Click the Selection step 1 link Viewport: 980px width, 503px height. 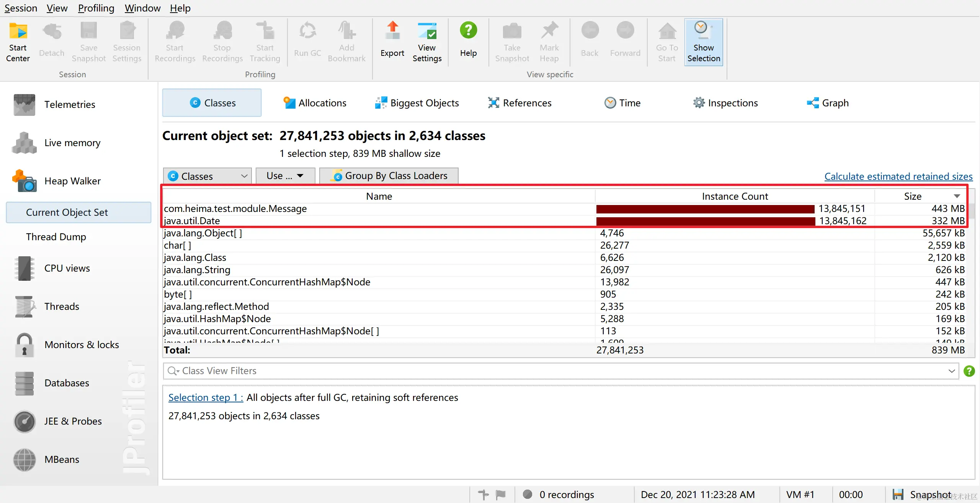(x=206, y=397)
